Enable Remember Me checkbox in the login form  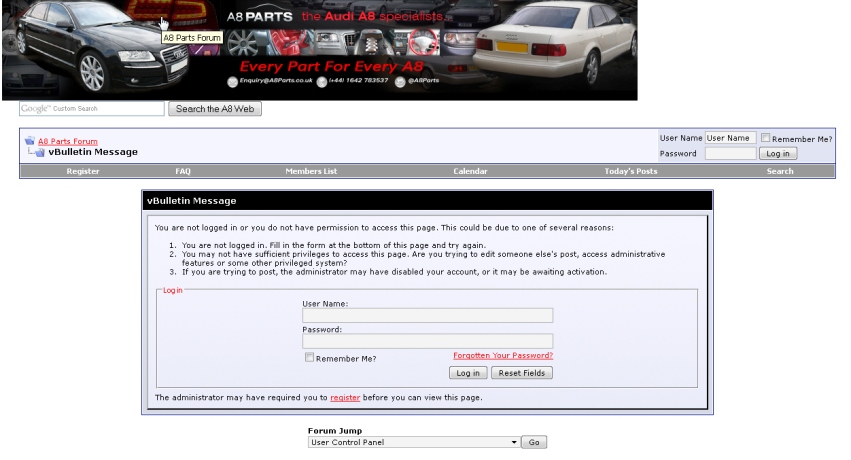click(309, 357)
